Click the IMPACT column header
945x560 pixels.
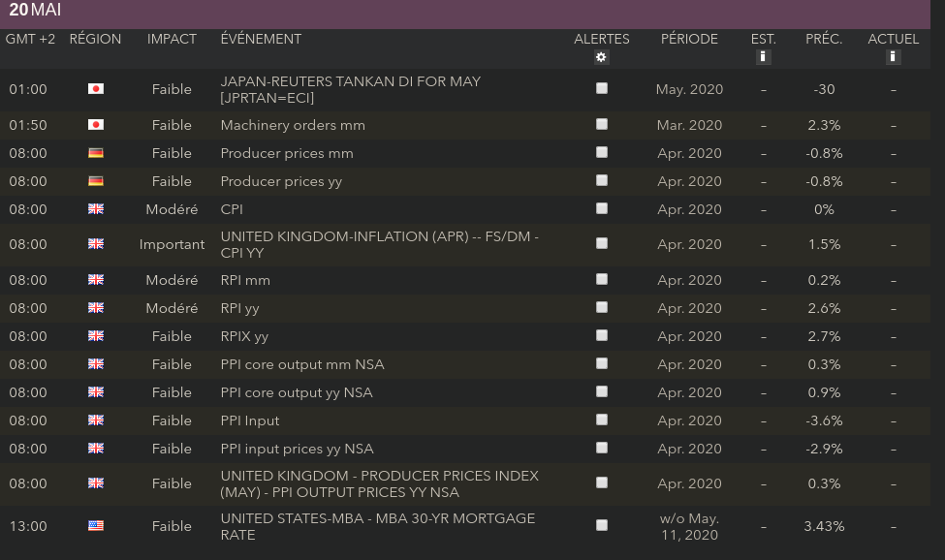coord(172,40)
